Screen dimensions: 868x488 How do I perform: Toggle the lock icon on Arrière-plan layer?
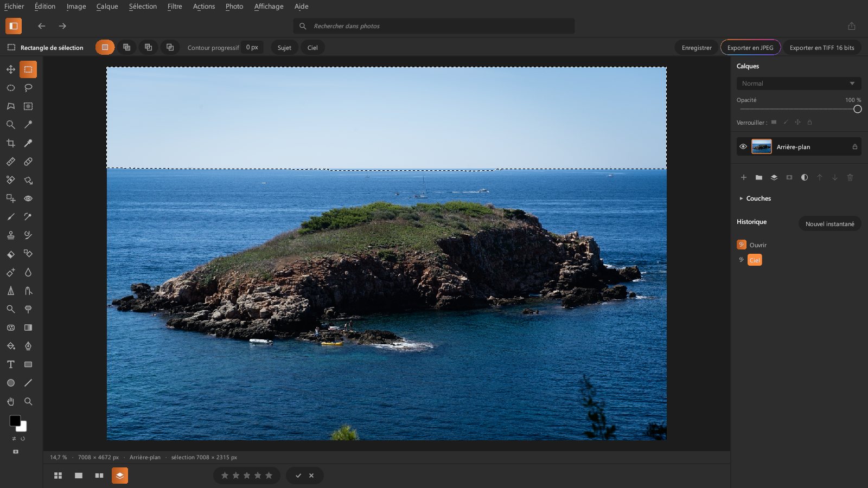855,147
